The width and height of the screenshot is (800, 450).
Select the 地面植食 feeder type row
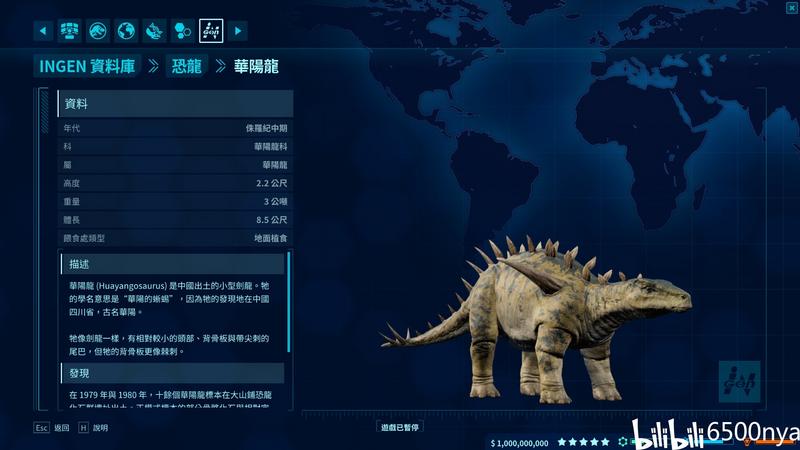tap(176, 238)
